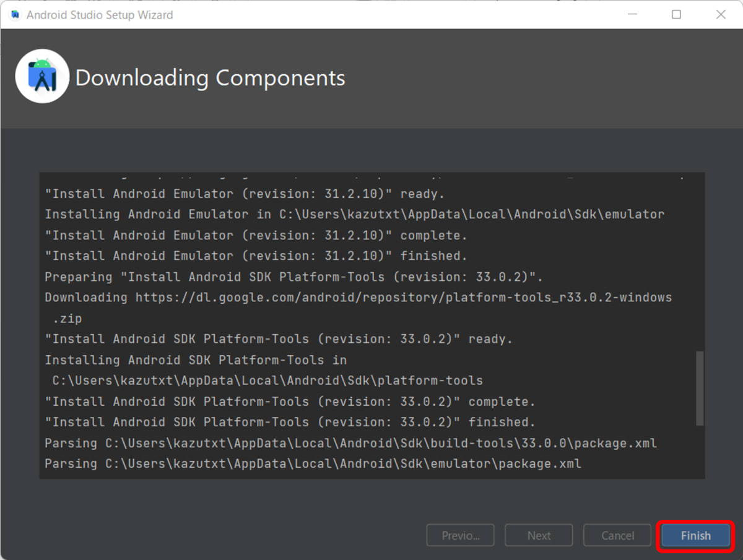Click the Android Emulator 'ready.' log line
Viewport: 743px width, 560px height.
pos(245,194)
